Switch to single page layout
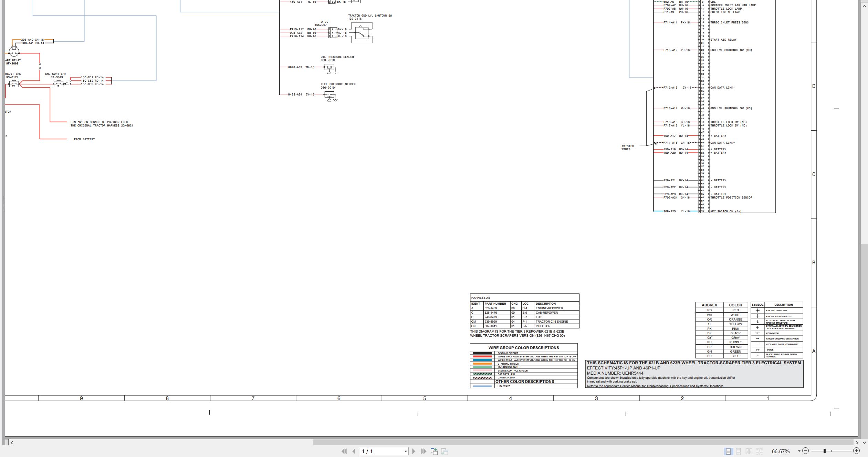The image size is (868, 457). point(728,451)
